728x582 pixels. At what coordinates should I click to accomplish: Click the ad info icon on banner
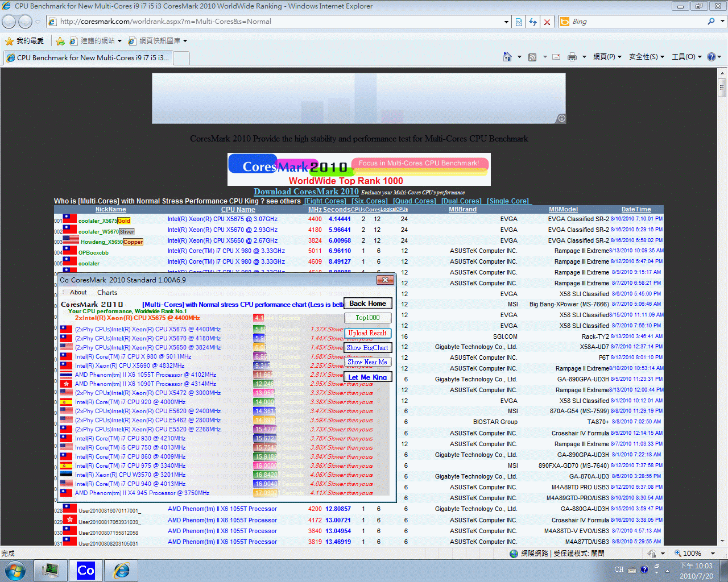(561, 118)
